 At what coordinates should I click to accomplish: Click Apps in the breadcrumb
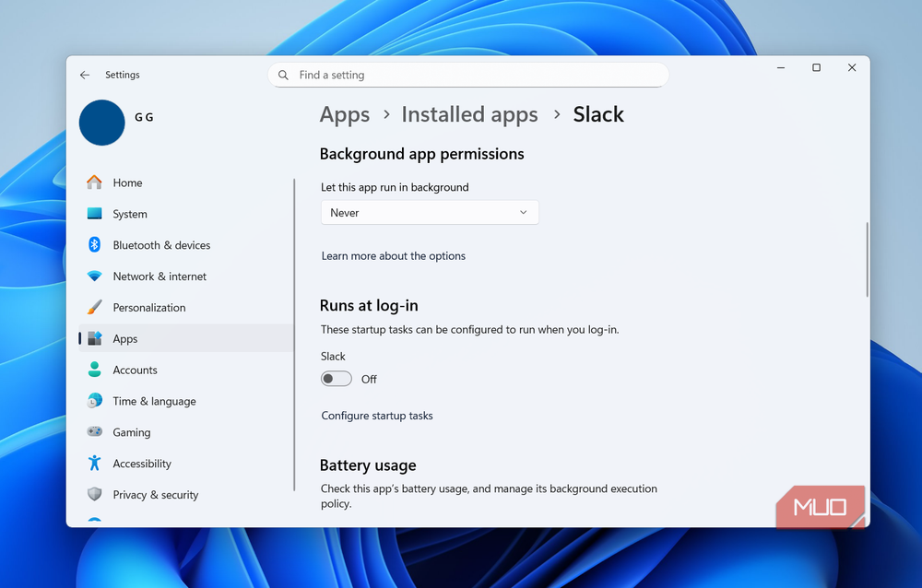[x=345, y=114]
